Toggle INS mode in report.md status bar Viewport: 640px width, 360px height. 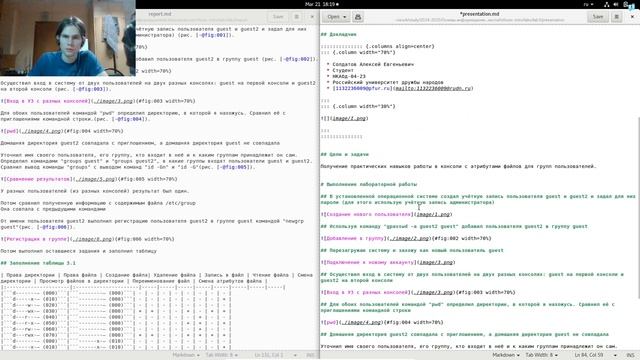(310, 355)
